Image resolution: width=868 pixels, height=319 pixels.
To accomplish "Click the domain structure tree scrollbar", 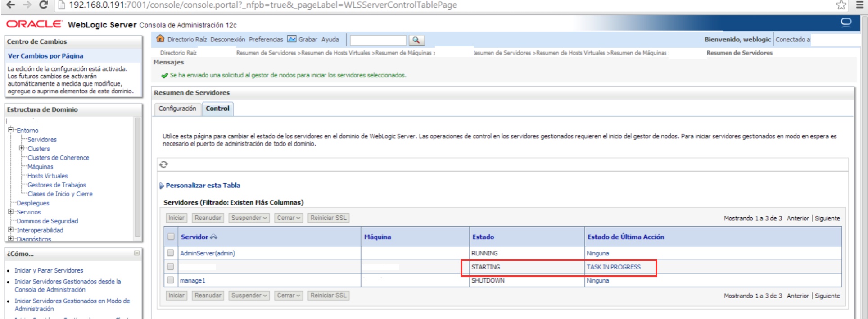I will tap(138, 178).
